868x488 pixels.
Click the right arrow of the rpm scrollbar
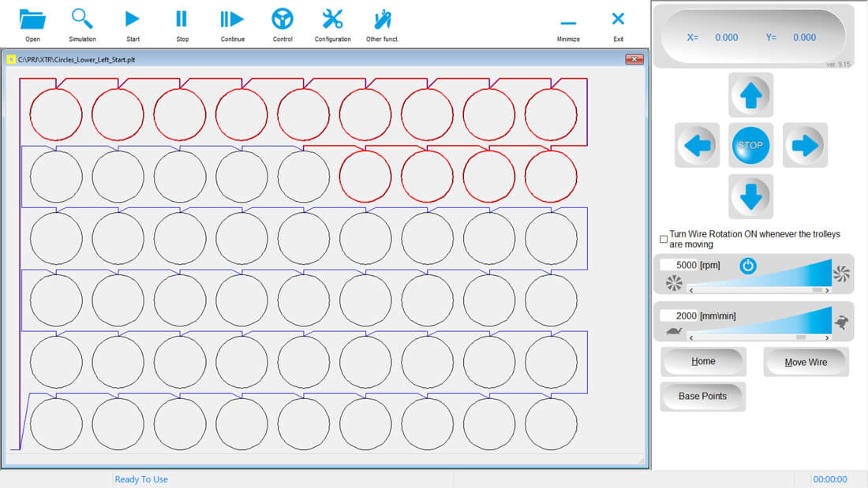[825, 291]
